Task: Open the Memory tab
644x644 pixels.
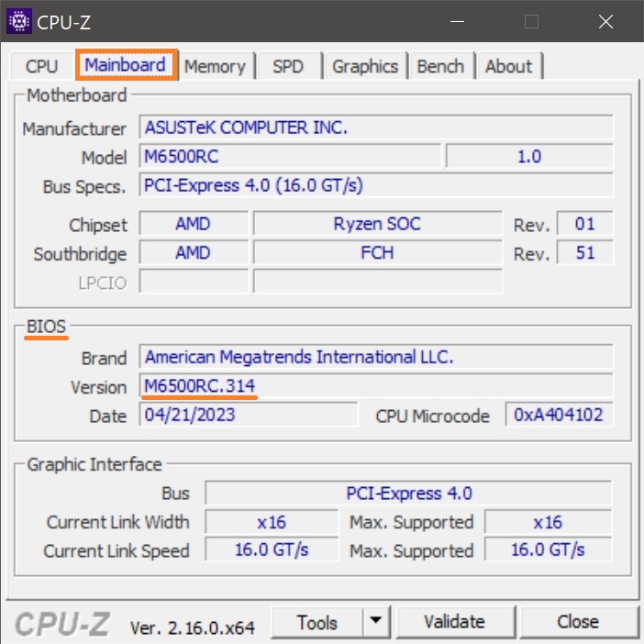Action: point(215,66)
